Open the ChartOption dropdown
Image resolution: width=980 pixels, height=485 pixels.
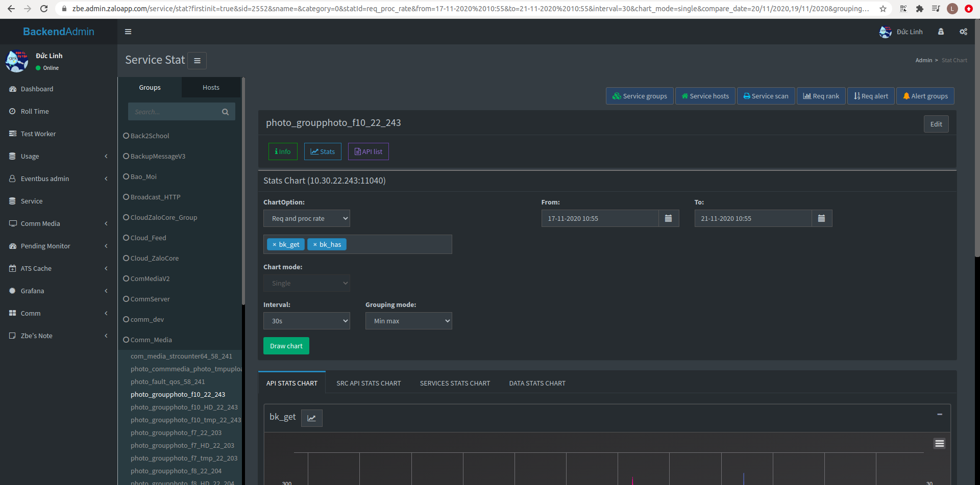click(x=306, y=218)
